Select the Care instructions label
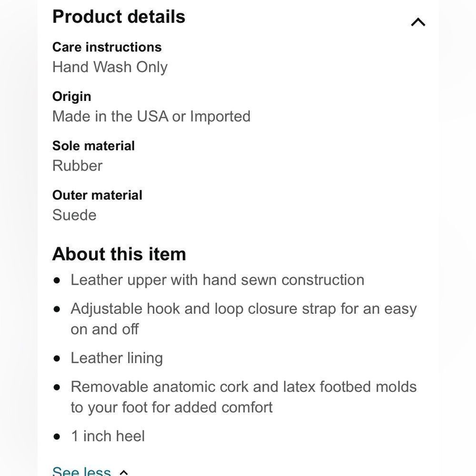 click(x=107, y=47)
